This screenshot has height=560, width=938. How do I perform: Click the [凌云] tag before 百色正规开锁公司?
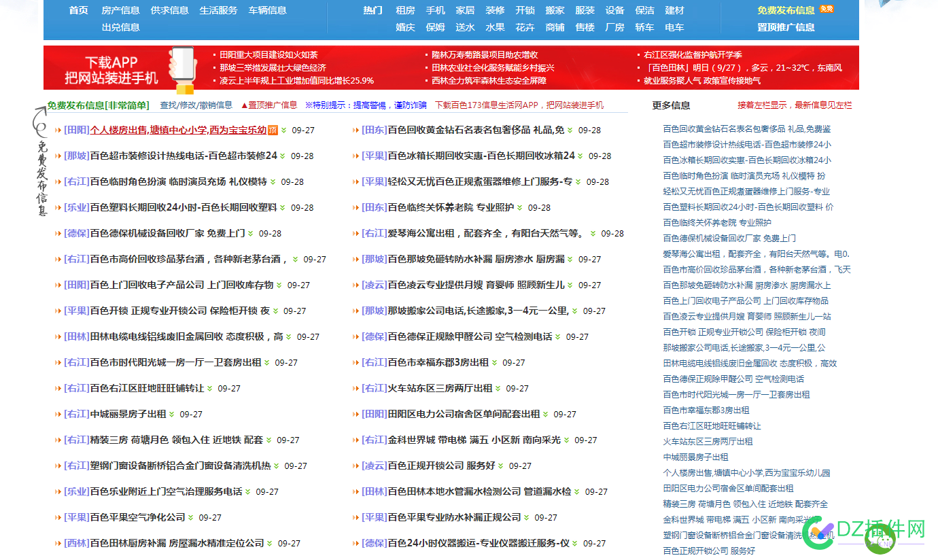click(374, 466)
